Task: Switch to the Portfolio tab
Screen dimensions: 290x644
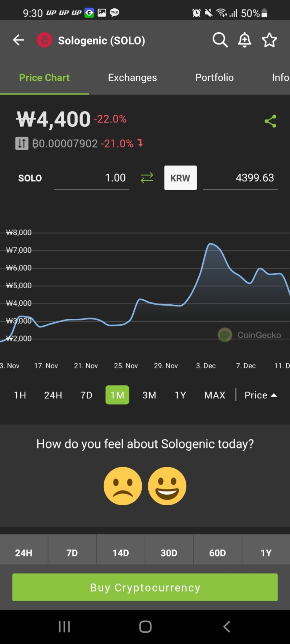Action: (214, 78)
